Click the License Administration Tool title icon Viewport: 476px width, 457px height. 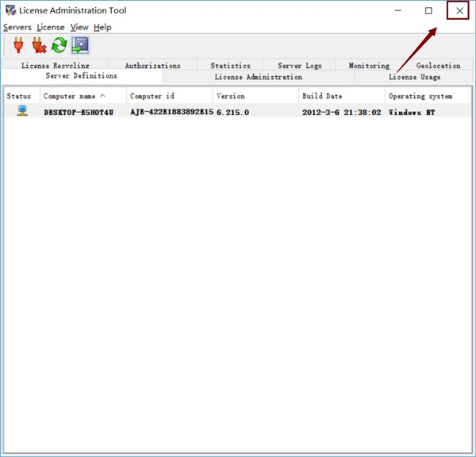point(10,10)
